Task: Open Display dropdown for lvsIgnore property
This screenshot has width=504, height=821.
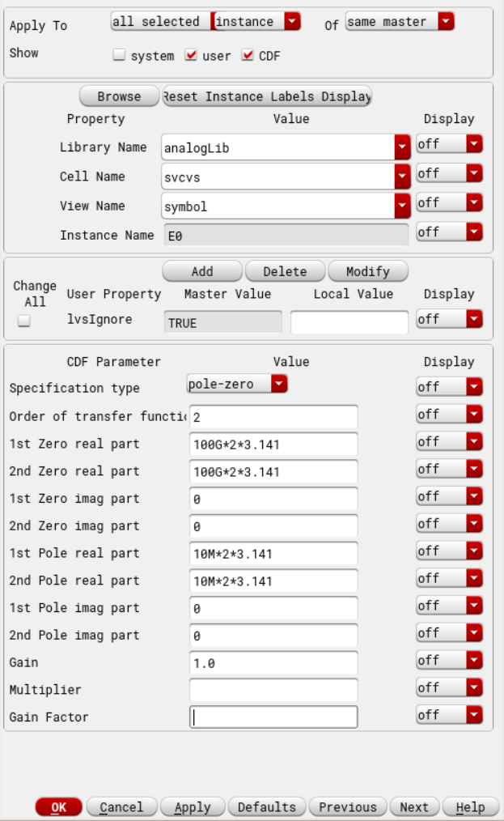Action: tap(449, 319)
